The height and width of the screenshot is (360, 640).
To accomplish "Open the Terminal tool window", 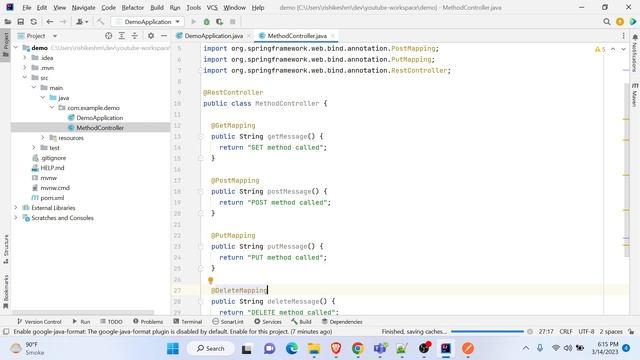I will point(187,322).
